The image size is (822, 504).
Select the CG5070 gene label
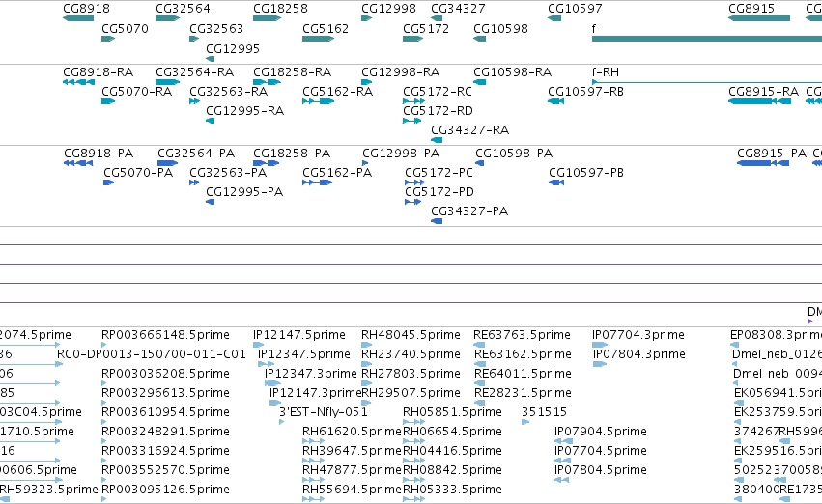pyautogui.click(x=125, y=29)
